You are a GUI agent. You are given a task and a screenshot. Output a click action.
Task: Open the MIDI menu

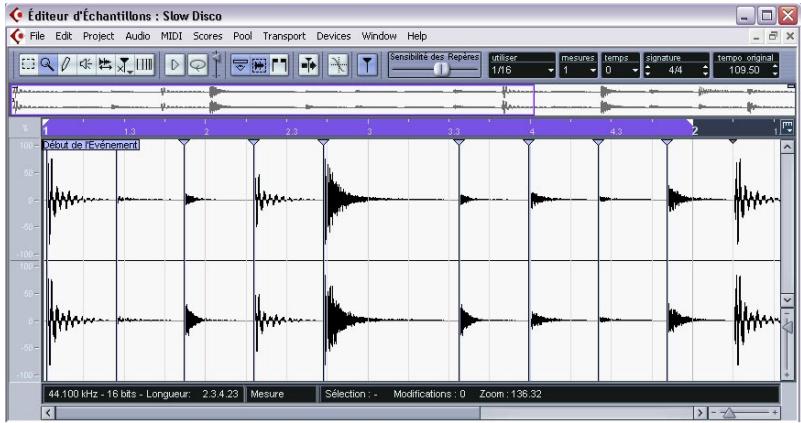click(x=172, y=36)
